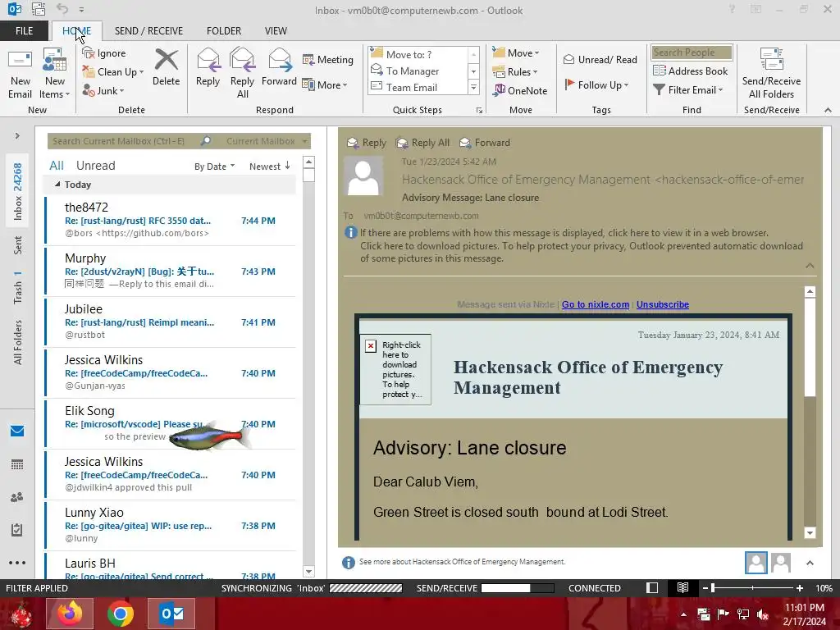This screenshot has height=630, width=840.
Task: Click the sender's contact photo placeholder
Action: point(363,176)
